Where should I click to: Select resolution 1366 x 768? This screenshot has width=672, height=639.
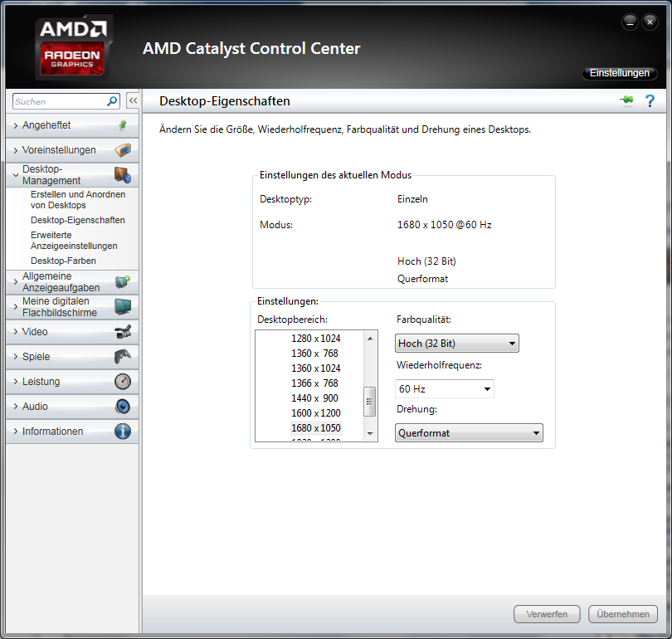coord(316,383)
